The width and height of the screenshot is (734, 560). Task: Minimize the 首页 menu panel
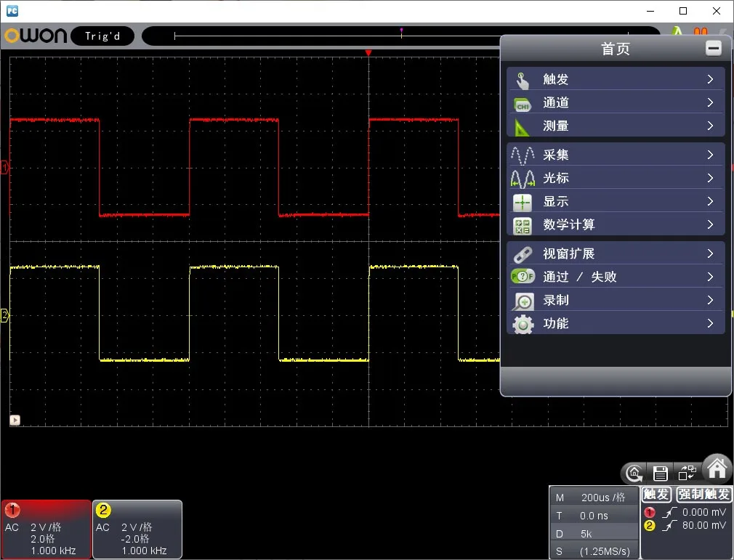(714, 48)
